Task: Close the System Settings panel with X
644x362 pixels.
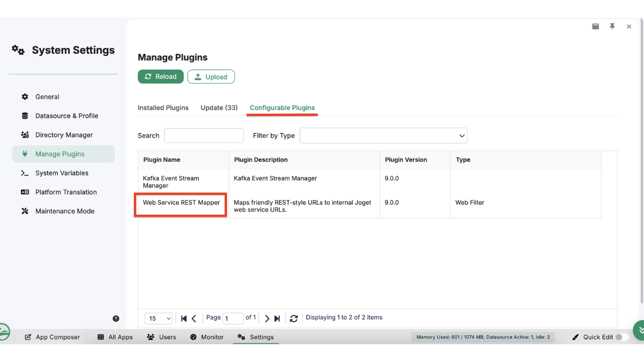Action: click(x=629, y=27)
